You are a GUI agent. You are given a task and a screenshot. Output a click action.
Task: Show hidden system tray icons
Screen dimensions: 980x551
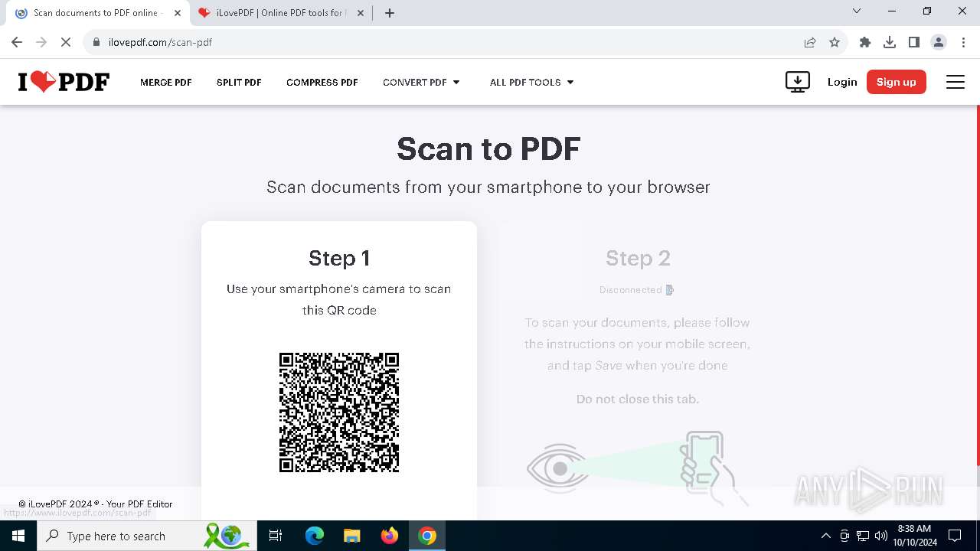[x=825, y=536]
